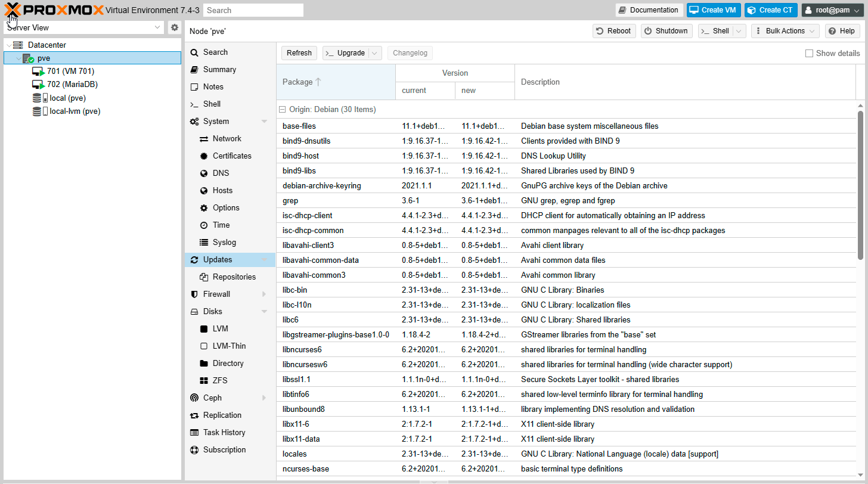This screenshot has width=868, height=484.
Task: Click the Refresh button
Action: [299, 53]
